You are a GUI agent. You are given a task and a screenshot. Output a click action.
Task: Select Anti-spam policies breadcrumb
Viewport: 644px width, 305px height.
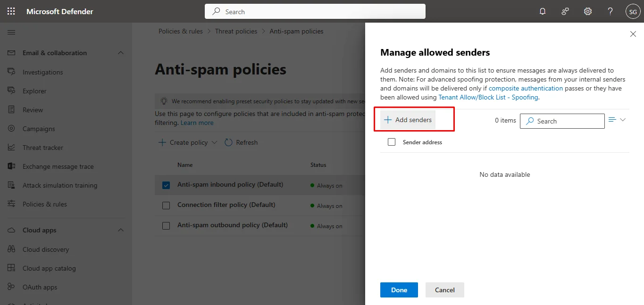coord(296,31)
